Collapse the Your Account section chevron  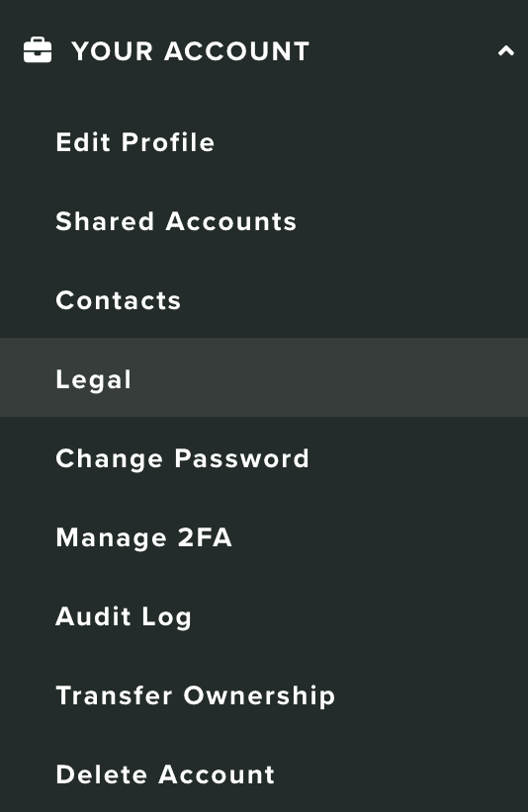click(x=505, y=50)
